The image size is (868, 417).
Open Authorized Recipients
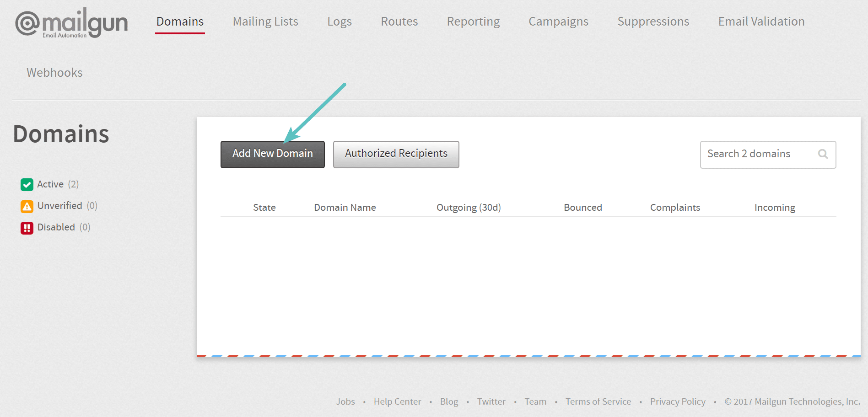click(396, 154)
